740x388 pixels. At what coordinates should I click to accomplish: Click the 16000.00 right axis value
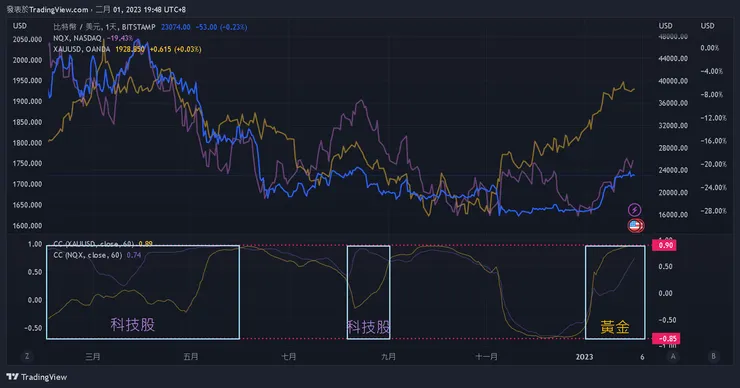[673, 215]
